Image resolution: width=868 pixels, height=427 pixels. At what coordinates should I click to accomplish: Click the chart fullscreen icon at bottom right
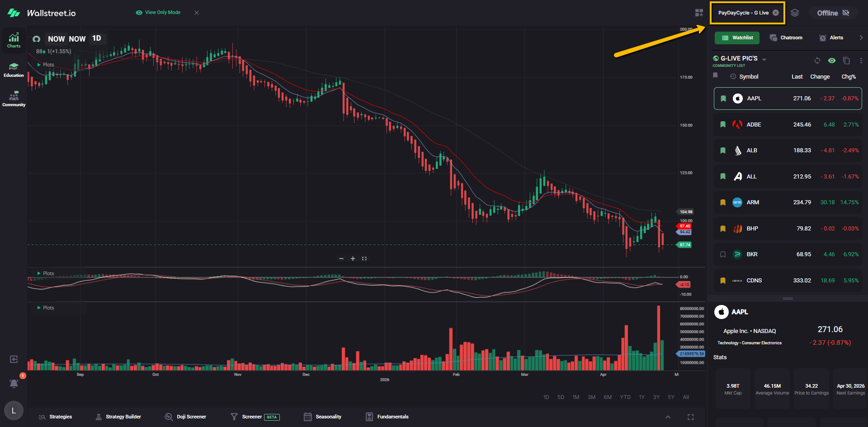(x=690, y=417)
